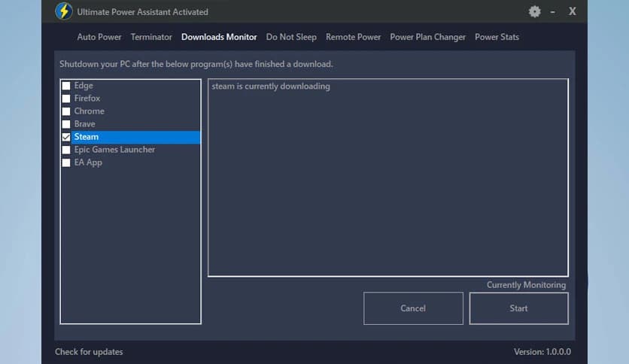Click the Cancel button
Screen dimensions: 629x364
(413, 308)
